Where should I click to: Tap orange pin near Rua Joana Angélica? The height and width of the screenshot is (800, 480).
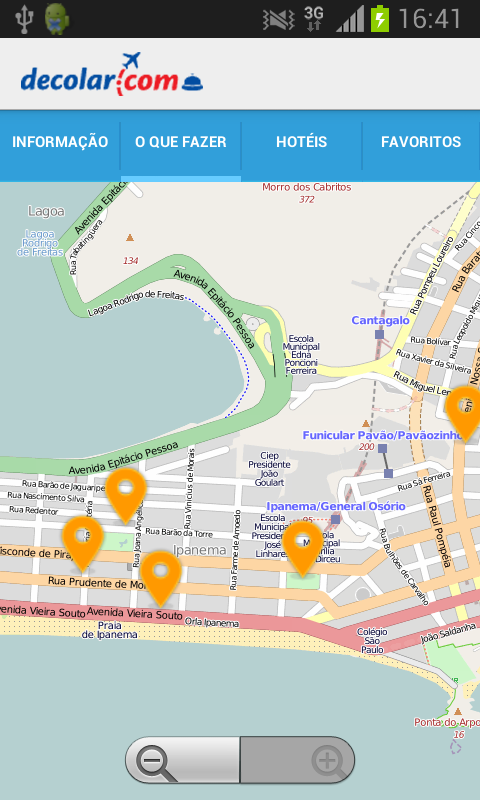tap(126, 495)
